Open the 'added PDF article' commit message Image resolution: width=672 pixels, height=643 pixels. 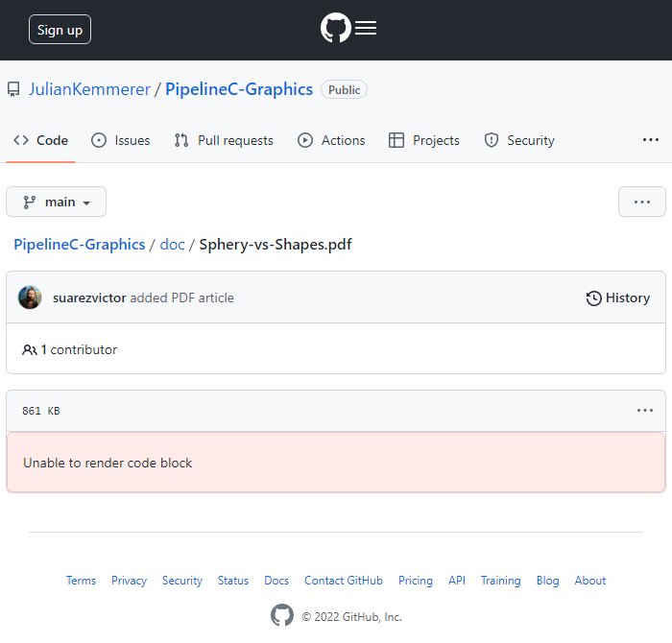click(x=181, y=298)
